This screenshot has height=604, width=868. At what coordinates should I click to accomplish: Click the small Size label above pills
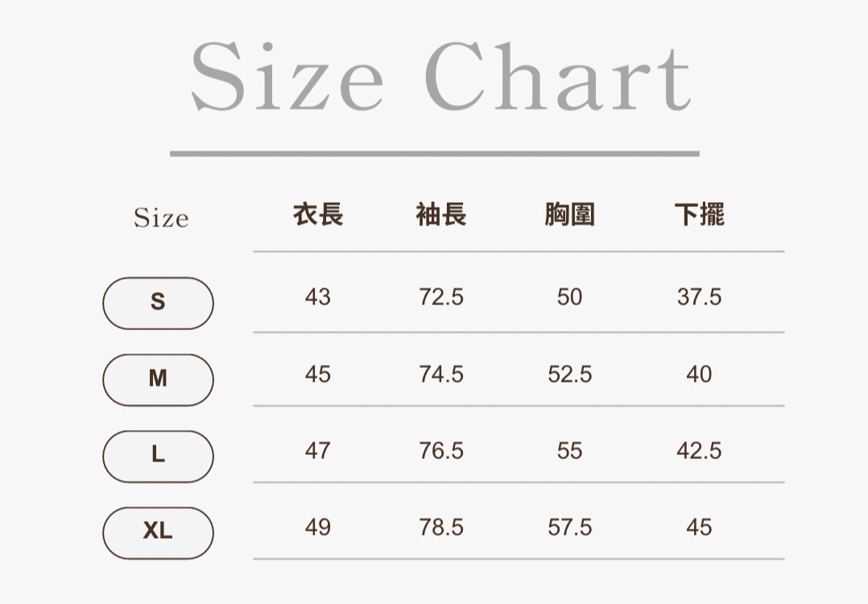click(x=161, y=218)
